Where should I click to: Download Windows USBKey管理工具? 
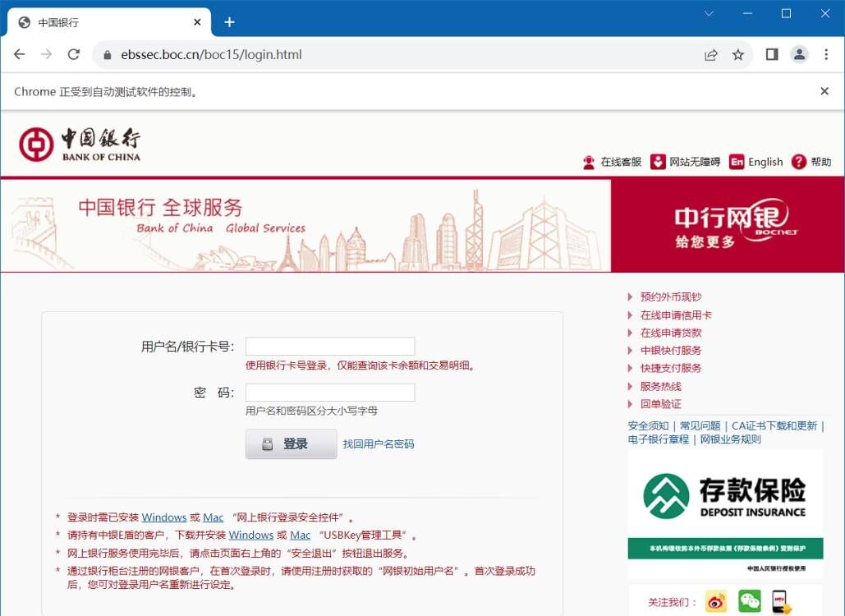click(x=251, y=536)
